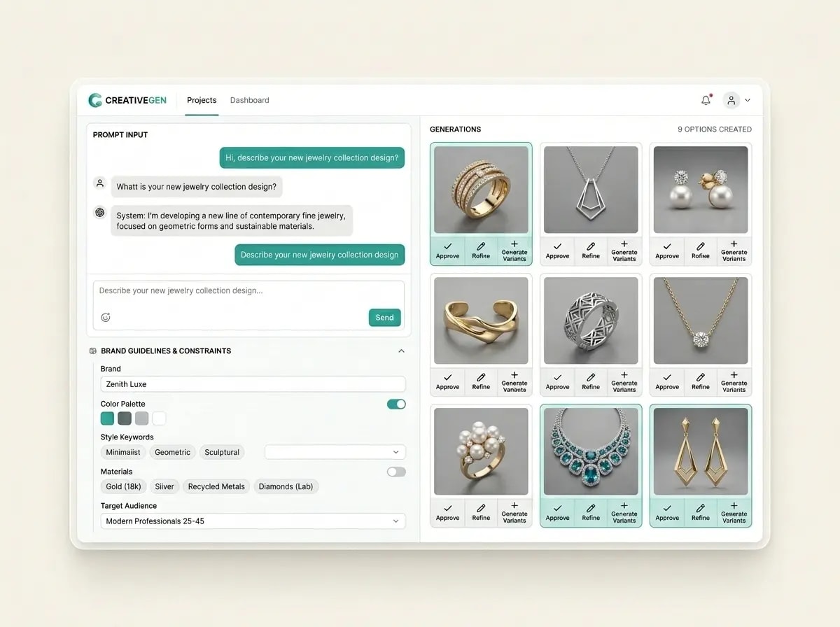Screen dimensions: 840x627
Task: Approve the gold geometric drop earrings
Action: (x=667, y=512)
